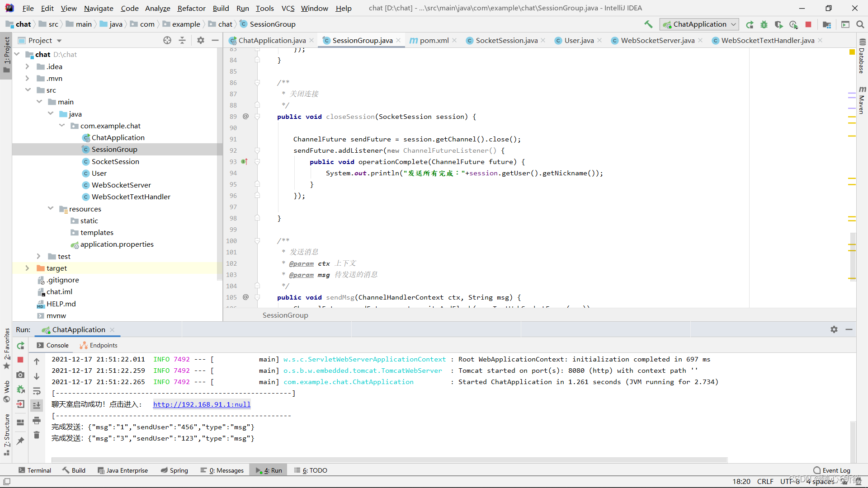This screenshot has height=488, width=868.
Task: Open the Spring tool window
Action: tap(175, 470)
